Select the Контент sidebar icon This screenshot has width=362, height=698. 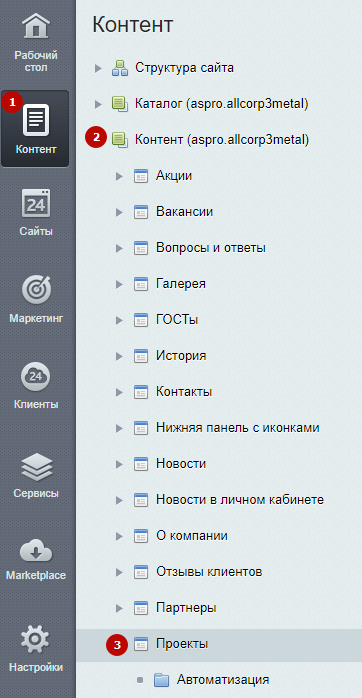click(36, 119)
